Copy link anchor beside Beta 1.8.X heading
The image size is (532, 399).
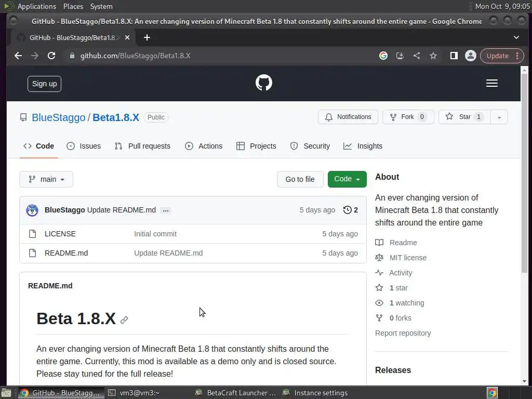pos(124,320)
